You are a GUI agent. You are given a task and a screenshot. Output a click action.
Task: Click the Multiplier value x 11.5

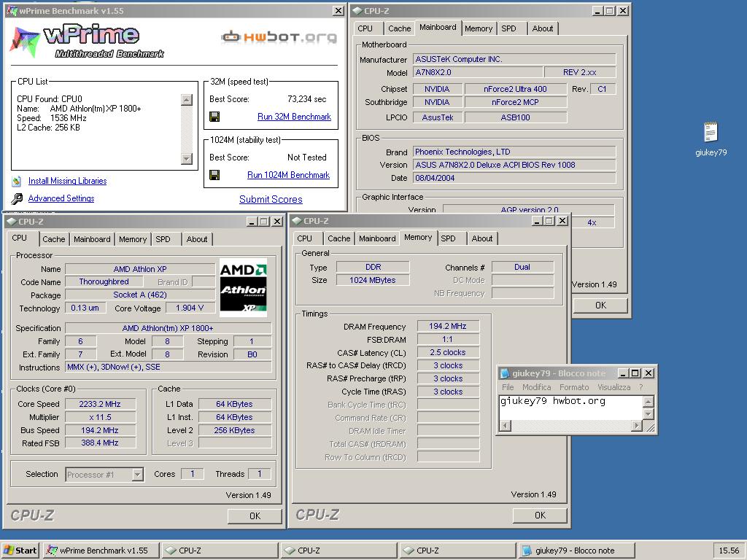click(100, 417)
